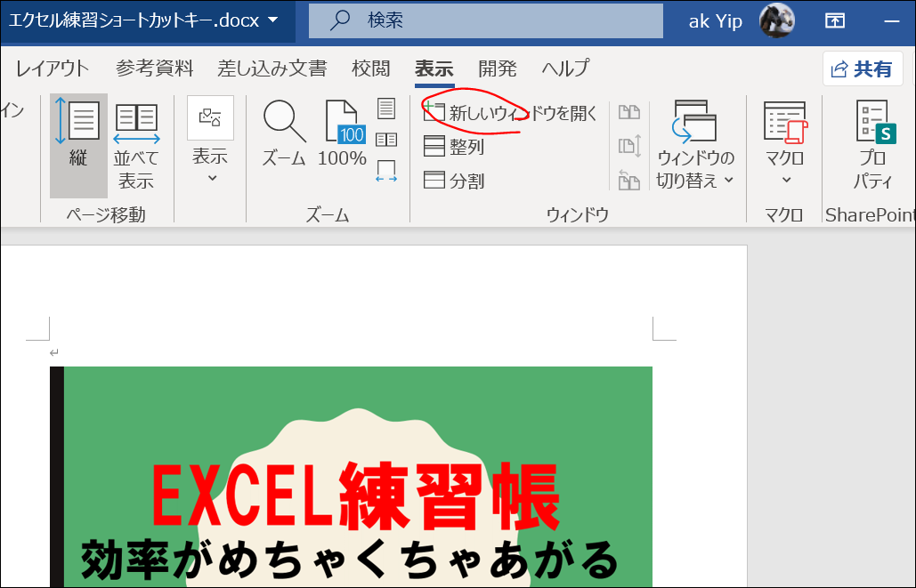The width and height of the screenshot is (916, 588).
Task: Open ウィンドウの切り替え switch windows dropdown
Action: (x=695, y=145)
